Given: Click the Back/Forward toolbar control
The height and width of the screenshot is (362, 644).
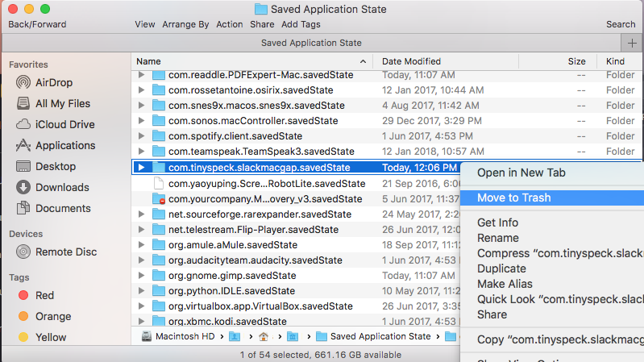Looking at the screenshot, I should point(37,24).
